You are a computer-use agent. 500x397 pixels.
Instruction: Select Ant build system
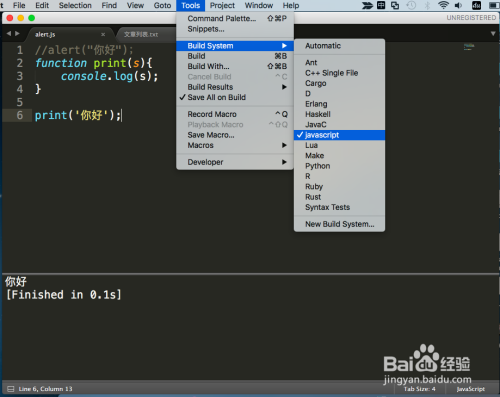(339, 63)
